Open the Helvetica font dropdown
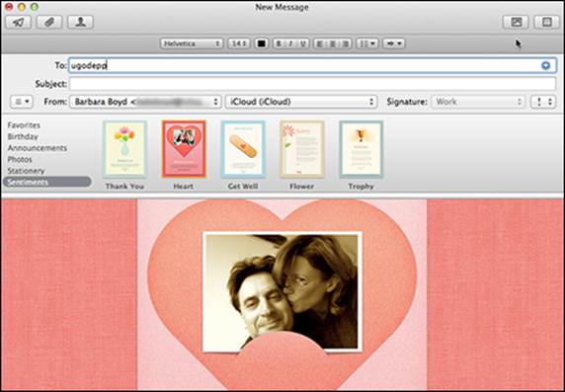This screenshot has width=565, height=392. pos(192,43)
